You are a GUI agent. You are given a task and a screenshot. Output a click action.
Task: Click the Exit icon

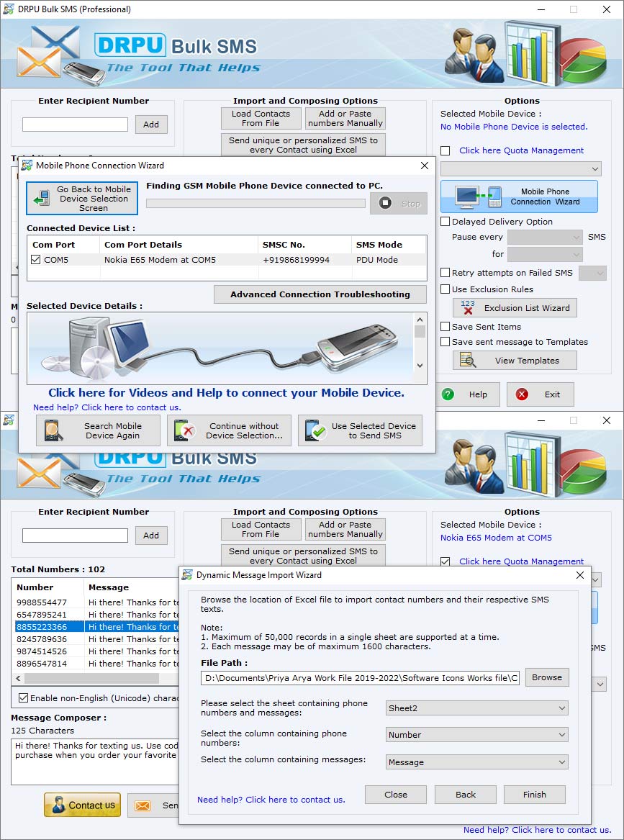pyautogui.click(x=520, y=394)
